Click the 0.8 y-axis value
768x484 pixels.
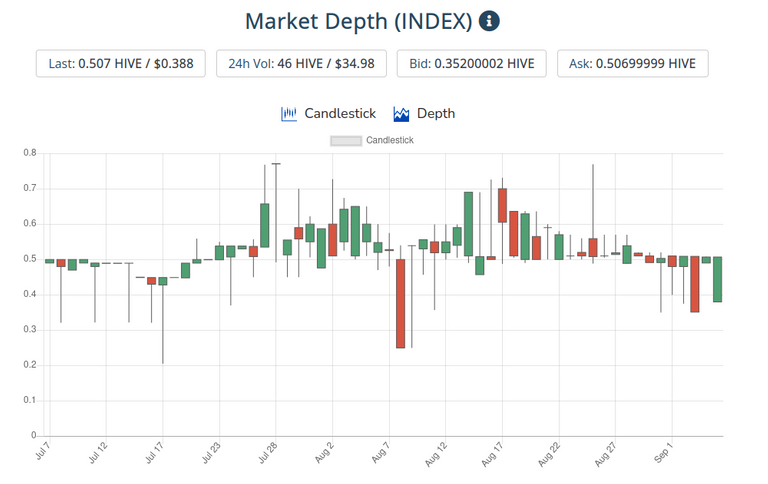click(x=30, y=153)
